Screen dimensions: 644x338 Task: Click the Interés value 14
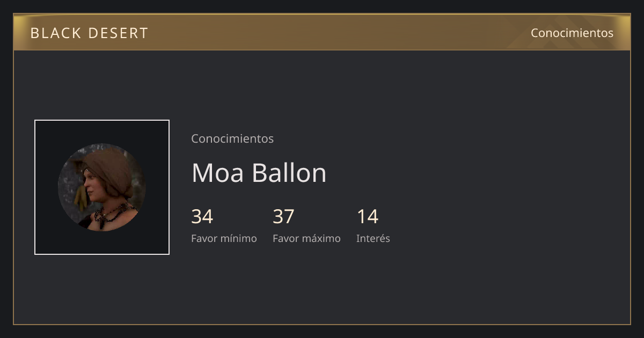pyautogui.click(x=368, y=217)
